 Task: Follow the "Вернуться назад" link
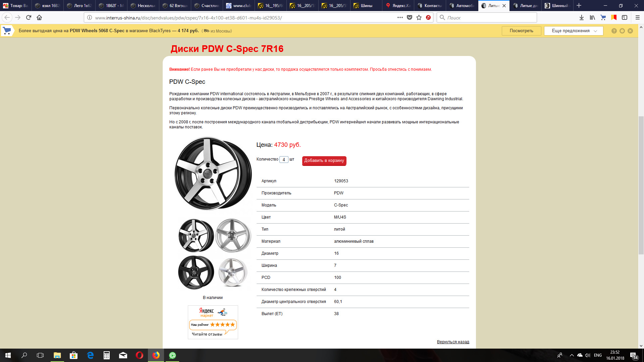coord(453,342)
